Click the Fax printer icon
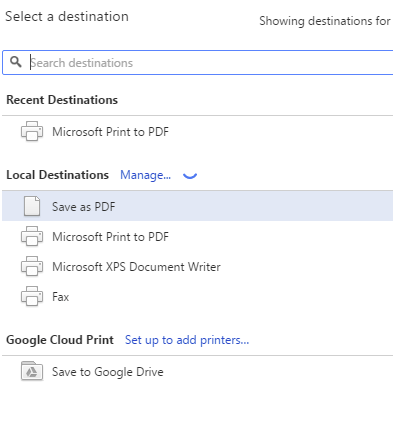The image size is (393, 435). (x=32, y=296)
